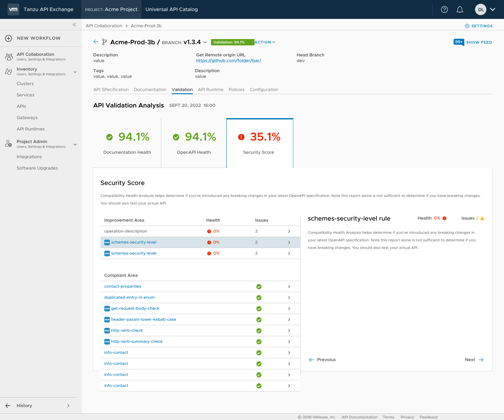Expand http-verb-check row chevron
Viewport: 504px width, 420px height.
point(289,331)
